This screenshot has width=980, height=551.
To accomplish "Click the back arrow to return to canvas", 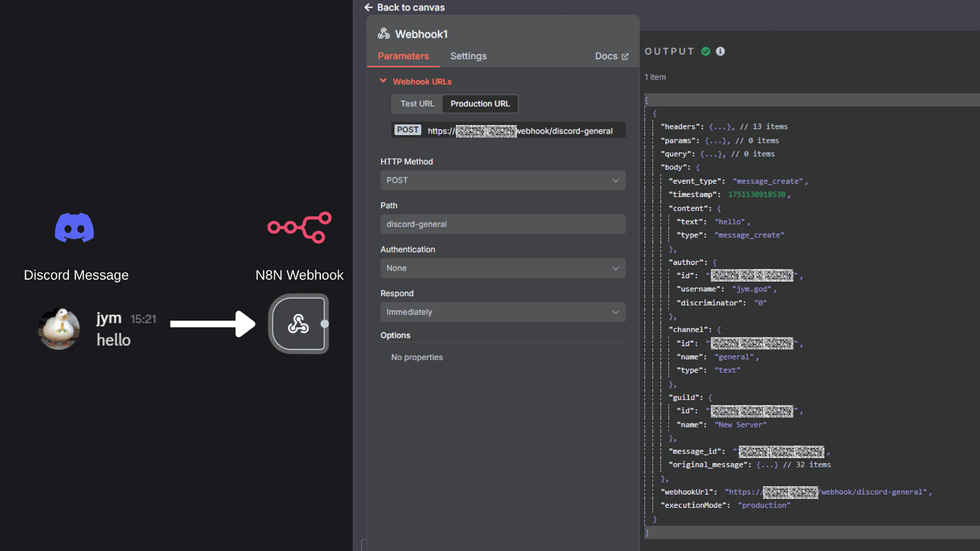I will click(368, 7).
